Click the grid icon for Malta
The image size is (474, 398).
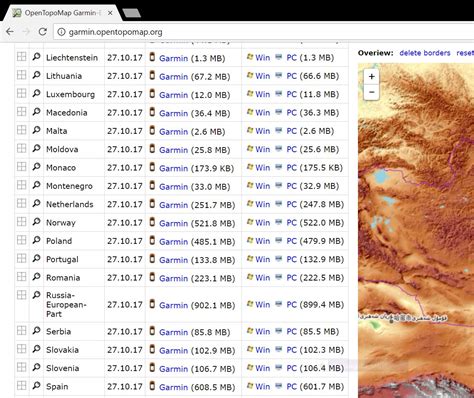click(x=22, y=130)
